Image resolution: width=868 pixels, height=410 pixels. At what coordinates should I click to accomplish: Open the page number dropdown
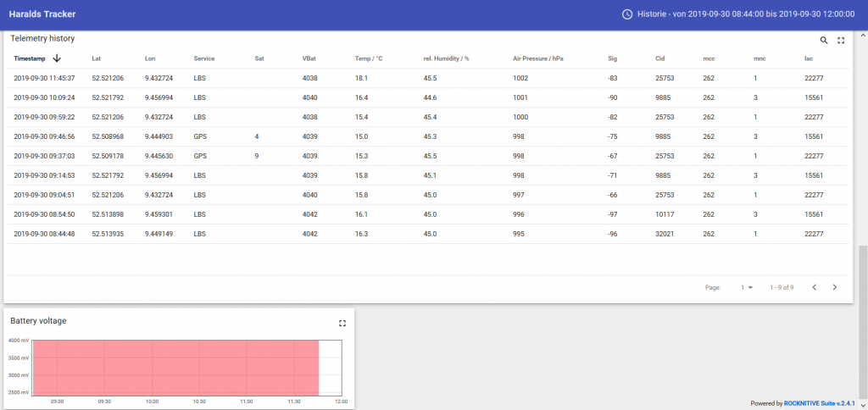pyautogui.click(x=747, y=287)
